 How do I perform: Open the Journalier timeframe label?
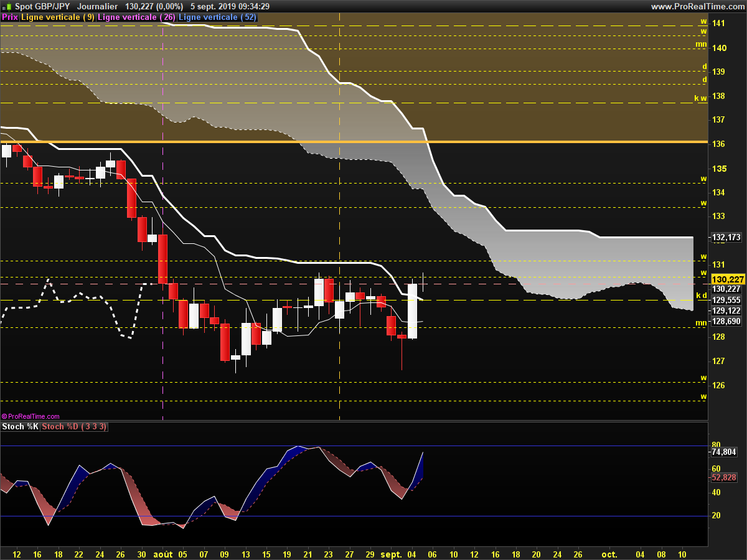(x=98, y=6)
